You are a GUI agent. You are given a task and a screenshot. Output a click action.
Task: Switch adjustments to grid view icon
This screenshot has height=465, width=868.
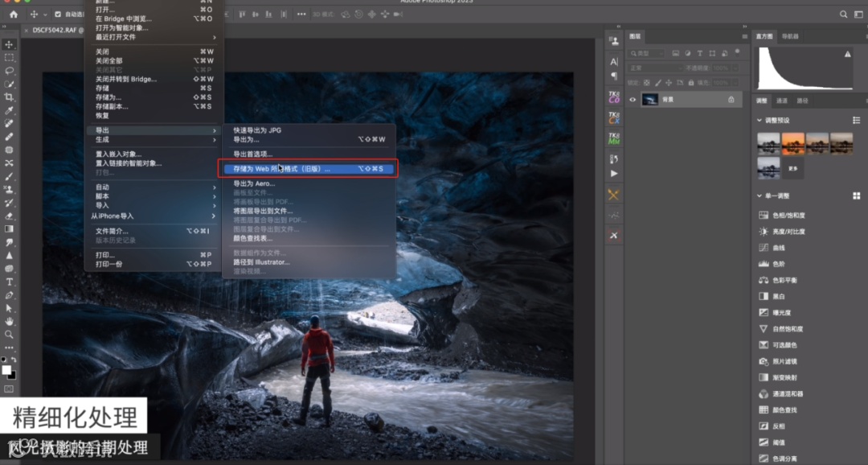(x=857, y=195)
